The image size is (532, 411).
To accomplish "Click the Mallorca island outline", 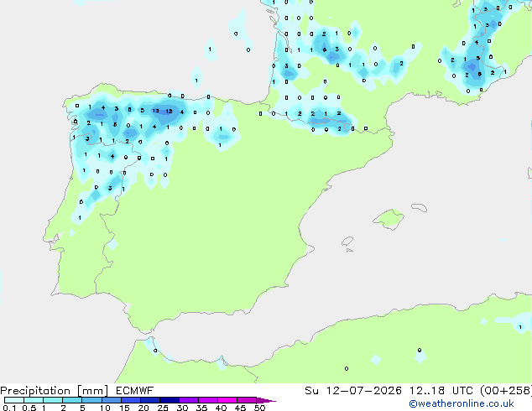I will pos(389,220).
